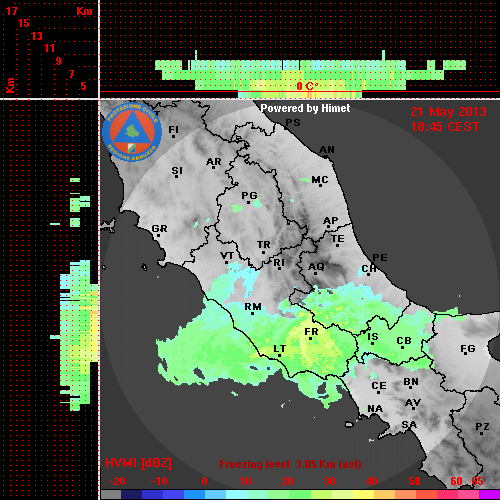The height and width of the screenshot is (500, 500).
Task: Click the LT city marker
Action: pos(279,356)
